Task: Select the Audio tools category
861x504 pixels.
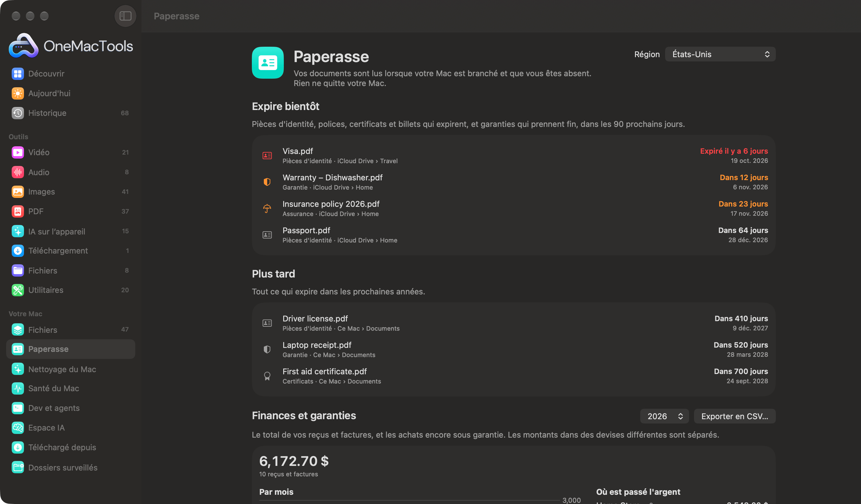Action: pos(70,172)
